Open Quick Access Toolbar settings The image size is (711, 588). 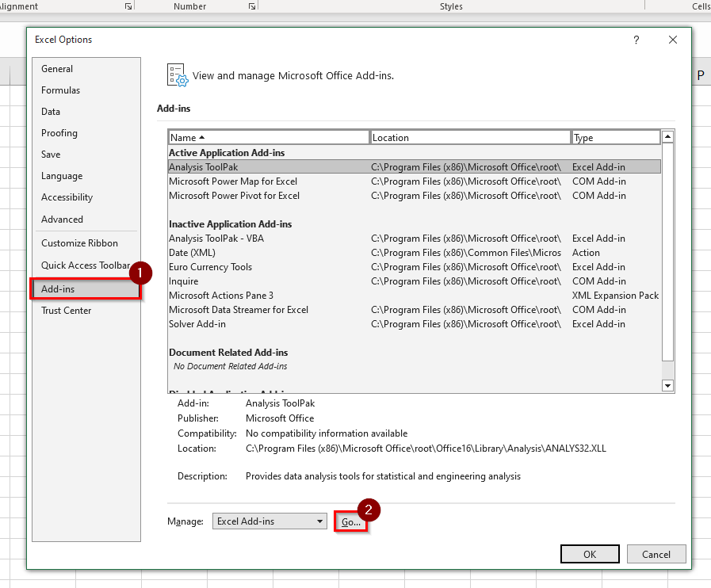(85, 265)
